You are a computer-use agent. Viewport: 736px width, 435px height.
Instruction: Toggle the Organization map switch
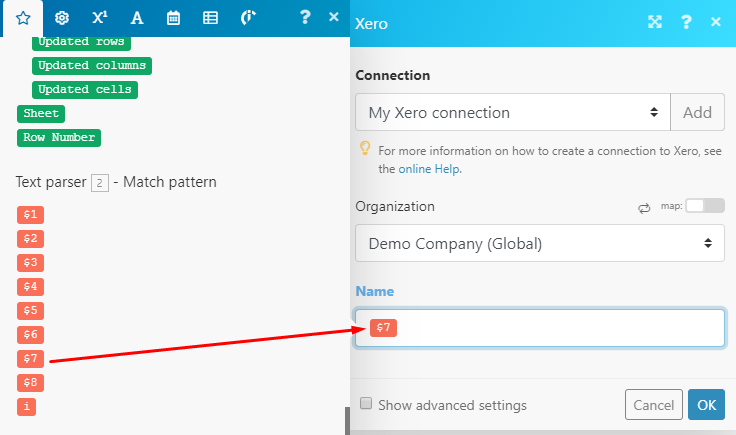[x=705, y=206]
